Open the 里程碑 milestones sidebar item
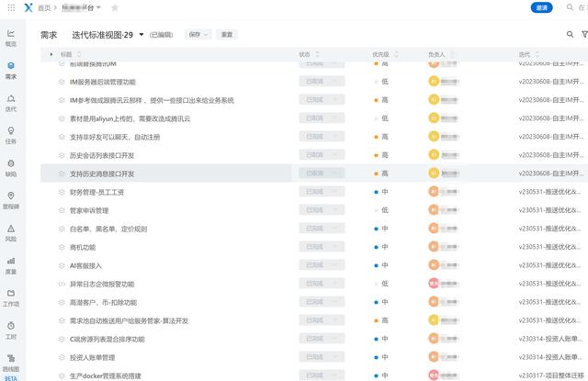Viewport: 588px width, 381px height. pyautogui.click(x=11, y=201)
